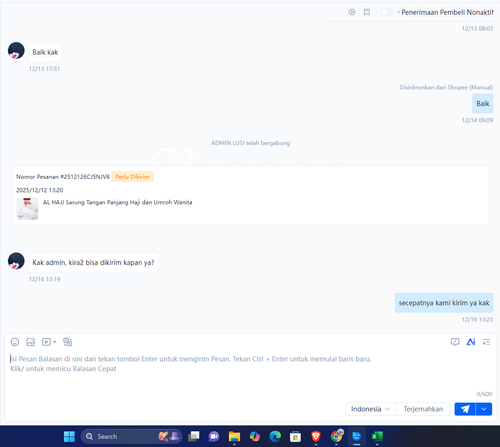Open Brave browser from taskbar
Viewport: 500px width, 447px height.
[x=316, y=436]
